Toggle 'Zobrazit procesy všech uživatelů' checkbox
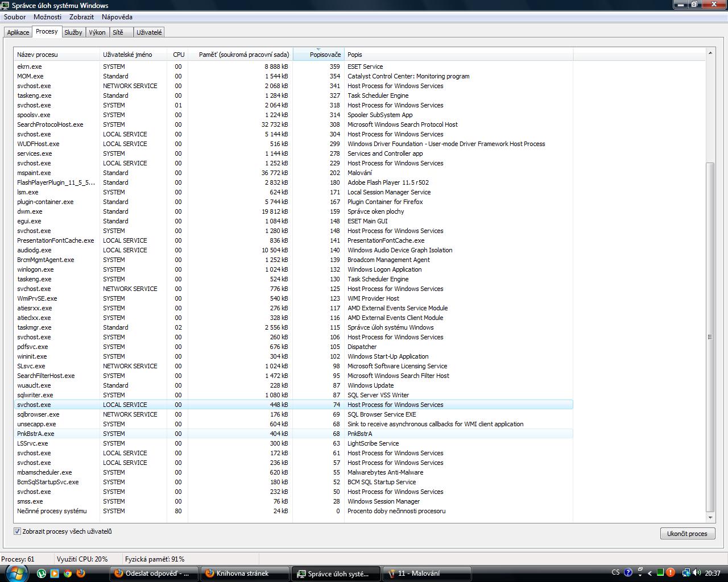 [18, 531]
